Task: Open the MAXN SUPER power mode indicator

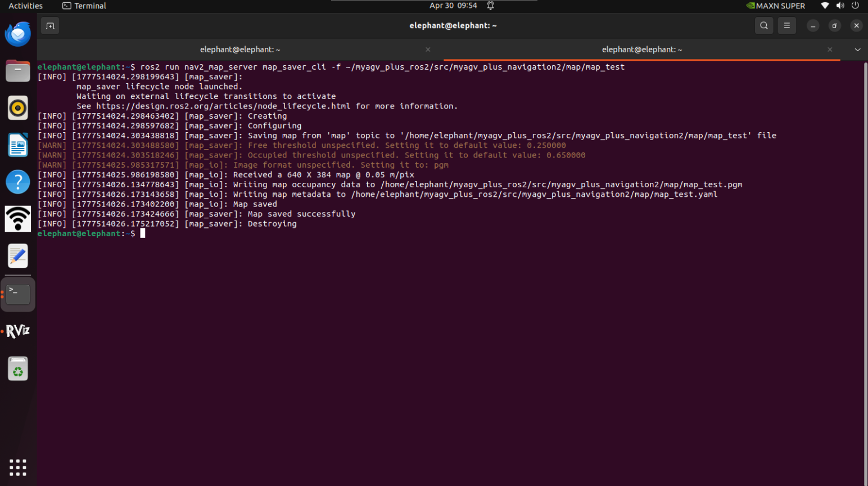Action: tap(775, 6)
